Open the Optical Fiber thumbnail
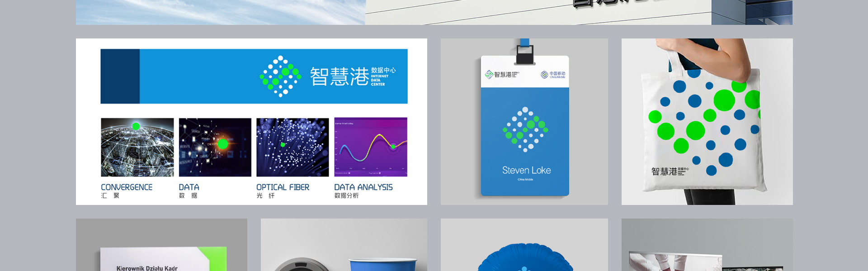The height and width of the screenshot is (271, 868). (292, 147)
